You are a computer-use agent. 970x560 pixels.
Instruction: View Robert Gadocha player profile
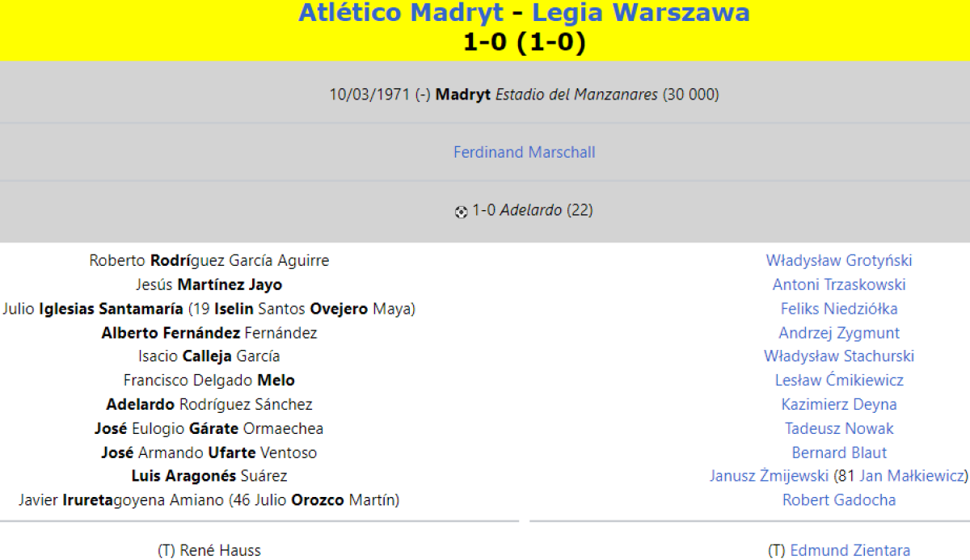[x=838, y=500]
